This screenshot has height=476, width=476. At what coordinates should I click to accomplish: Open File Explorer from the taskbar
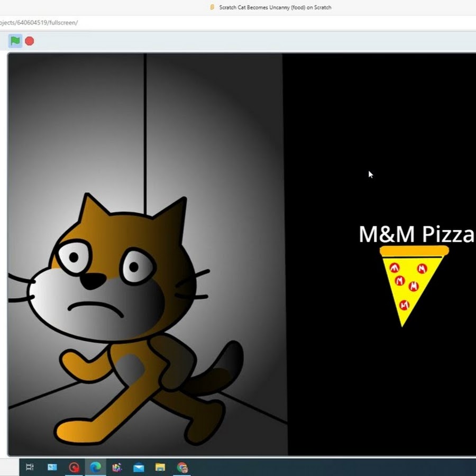coord(160,467)
